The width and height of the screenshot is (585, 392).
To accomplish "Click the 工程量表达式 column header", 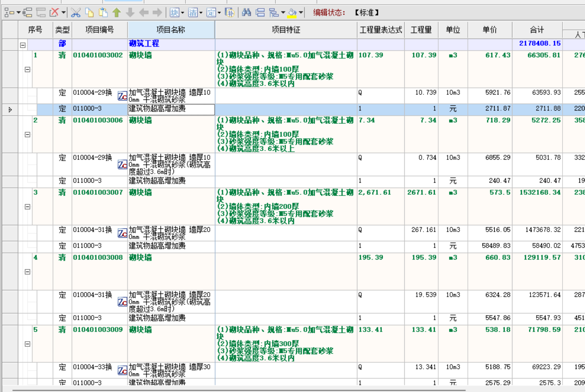I will pyautogui.click(x=381, y=30).
